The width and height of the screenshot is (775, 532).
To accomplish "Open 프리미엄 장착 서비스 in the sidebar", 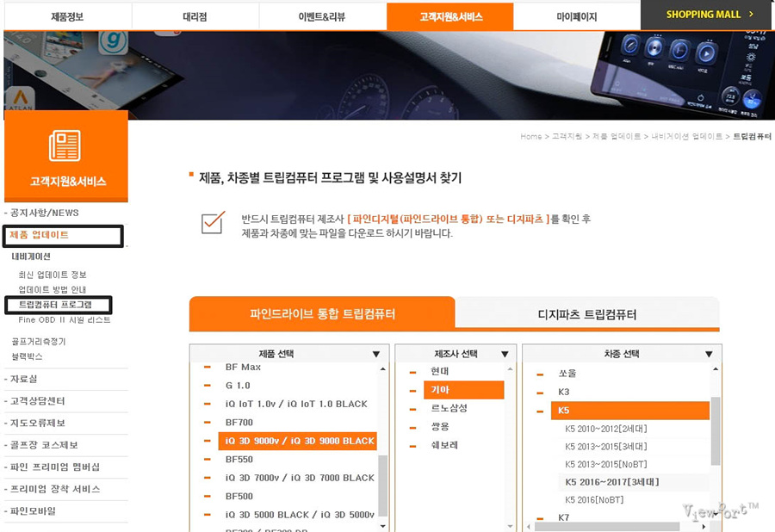I will pyautogui.click(x=55, y=489).
